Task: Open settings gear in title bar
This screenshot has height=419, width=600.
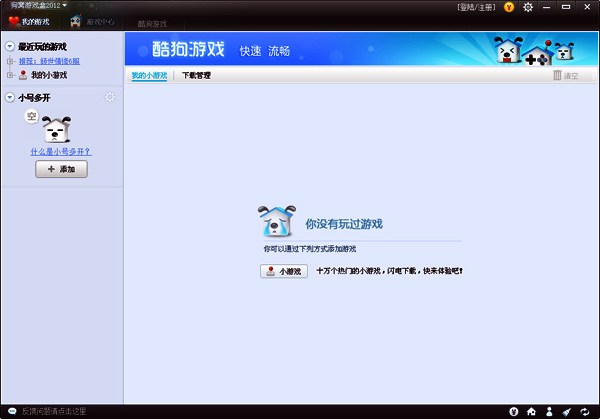Action: [528, 7]
